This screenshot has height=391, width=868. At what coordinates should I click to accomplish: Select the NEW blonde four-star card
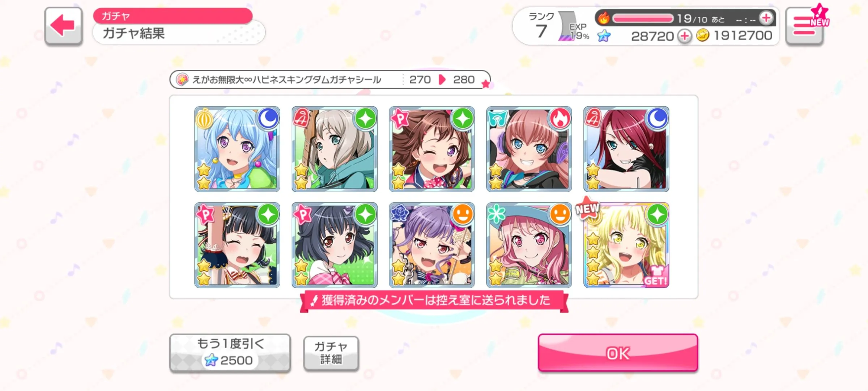pos(626,245)
